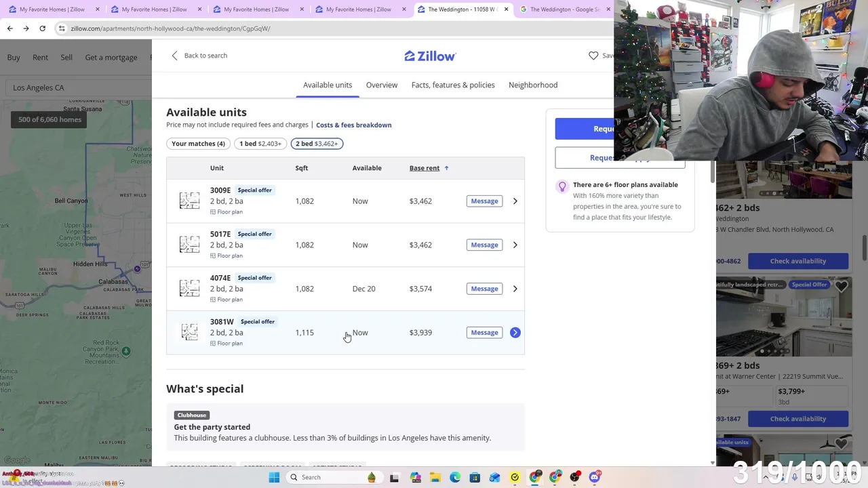Open Facts, features & policies tab
The height and width of the screenshot is (488, 868).
453,85
